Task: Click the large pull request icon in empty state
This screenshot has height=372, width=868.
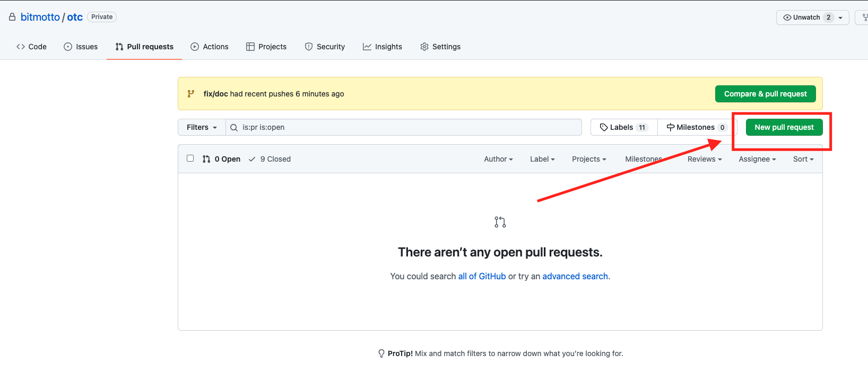Action: click(x=500, y=222)
